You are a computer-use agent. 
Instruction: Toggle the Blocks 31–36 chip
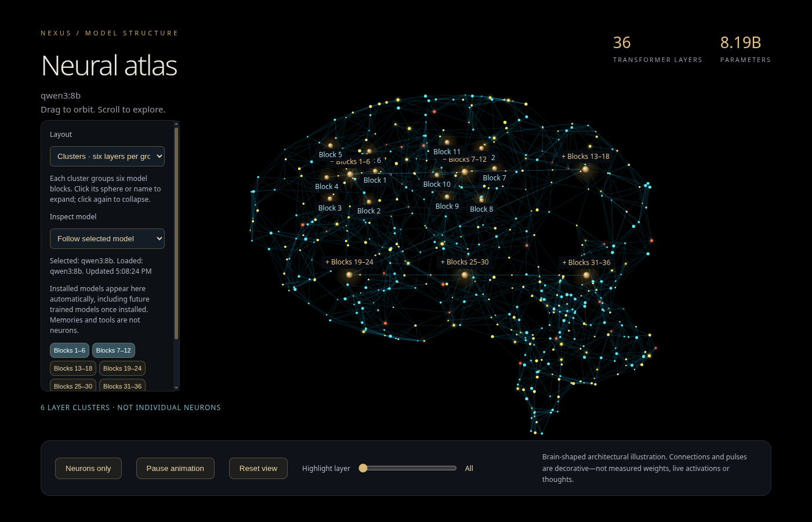122,386
